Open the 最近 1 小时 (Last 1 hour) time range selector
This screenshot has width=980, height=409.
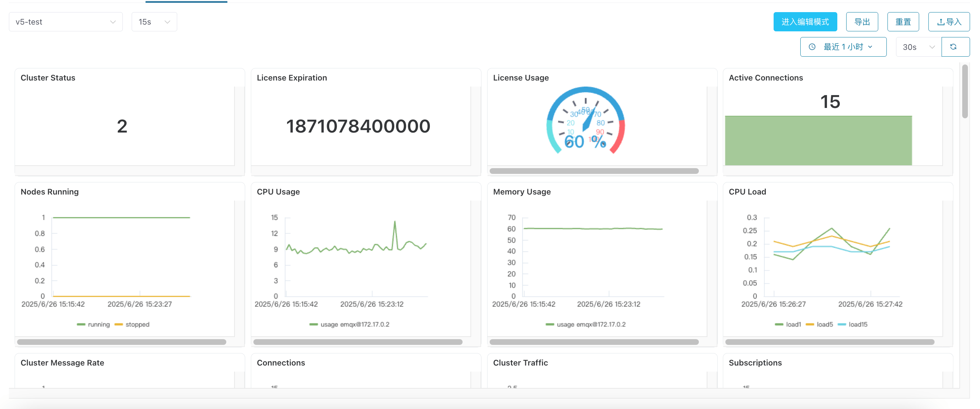(843, 47)
